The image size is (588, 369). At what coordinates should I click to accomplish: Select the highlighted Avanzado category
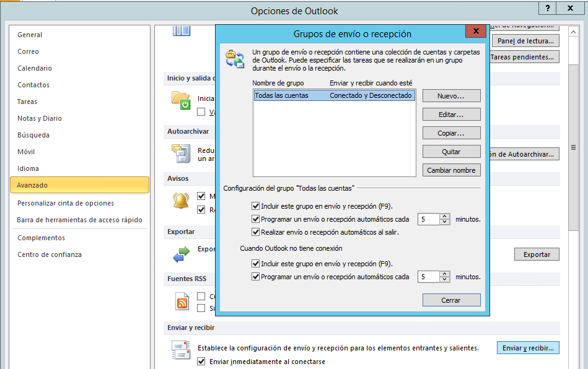point(79,185)
